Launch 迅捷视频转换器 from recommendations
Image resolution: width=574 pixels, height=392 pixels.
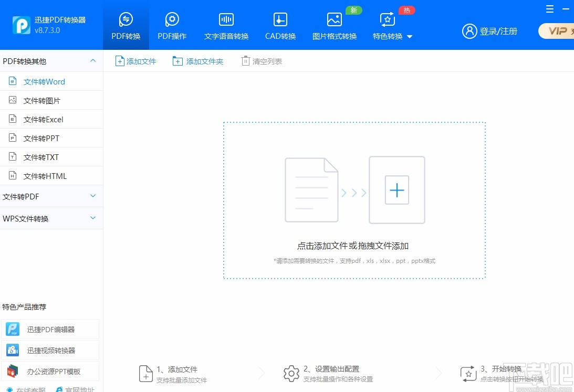(x=50, y=349)
